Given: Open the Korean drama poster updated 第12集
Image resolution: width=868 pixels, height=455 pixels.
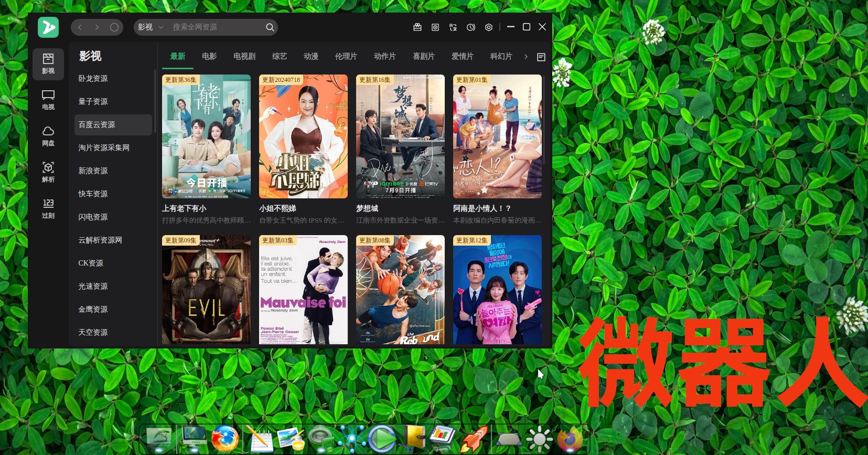Looking at the screenshot, I should pyautogui.click(x=497, y=290).
